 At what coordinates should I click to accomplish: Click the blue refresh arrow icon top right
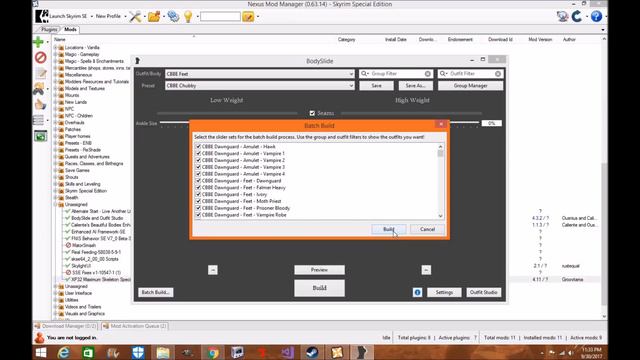click(x=577, y=16)
